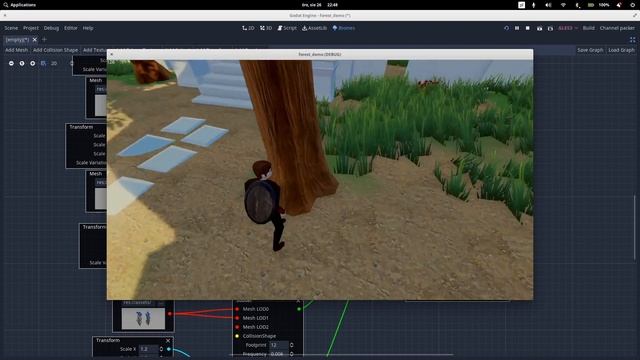This screenshot has width=640, height=360.
Task: Stop the running scene
Action: [x=528, y=28]
